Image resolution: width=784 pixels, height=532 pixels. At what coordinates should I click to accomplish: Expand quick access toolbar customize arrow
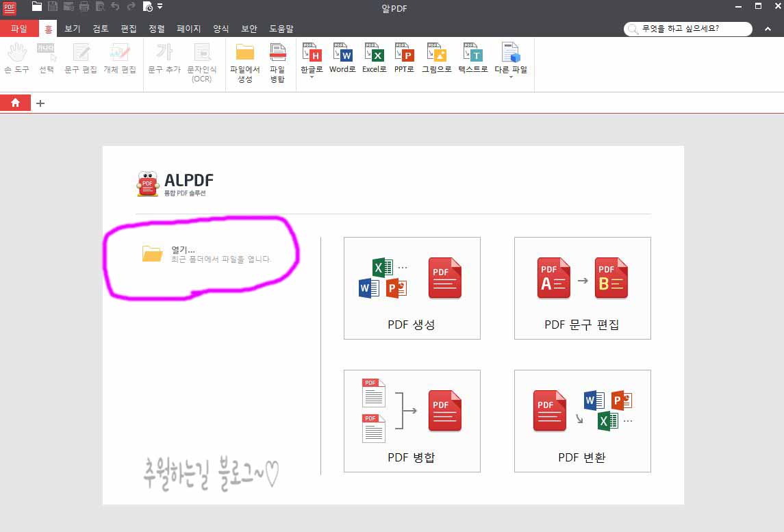pos(160,6)
